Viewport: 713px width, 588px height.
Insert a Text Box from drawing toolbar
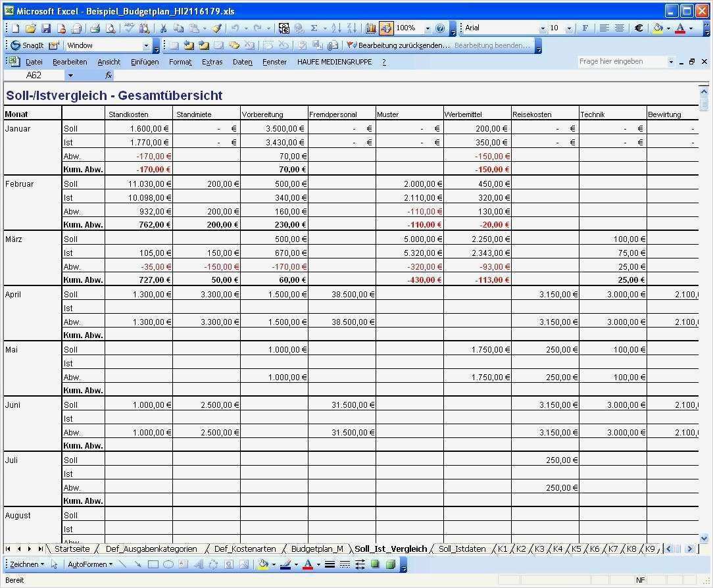[184, 564]
